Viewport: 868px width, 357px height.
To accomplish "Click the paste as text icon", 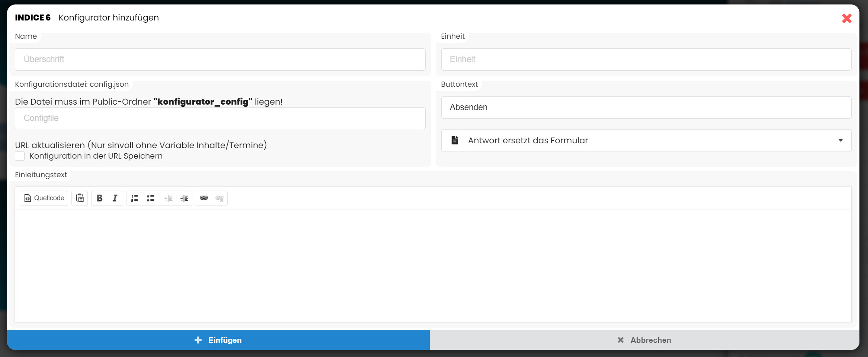I will (80, 198).
